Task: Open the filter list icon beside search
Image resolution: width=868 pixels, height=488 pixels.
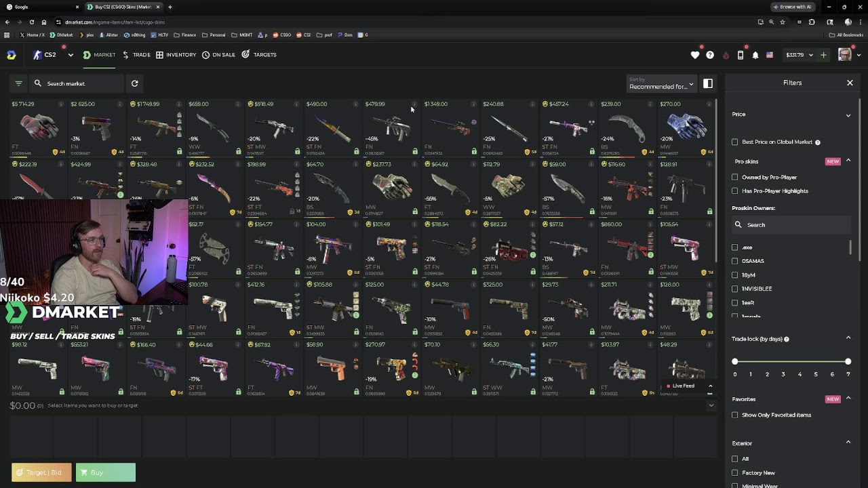Action: click(18, 83)
